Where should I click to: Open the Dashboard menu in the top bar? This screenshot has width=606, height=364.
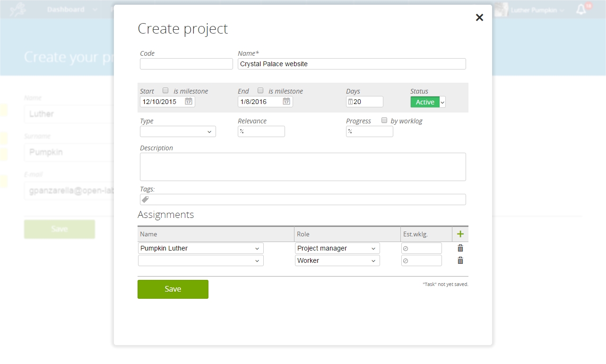(72, 9)
